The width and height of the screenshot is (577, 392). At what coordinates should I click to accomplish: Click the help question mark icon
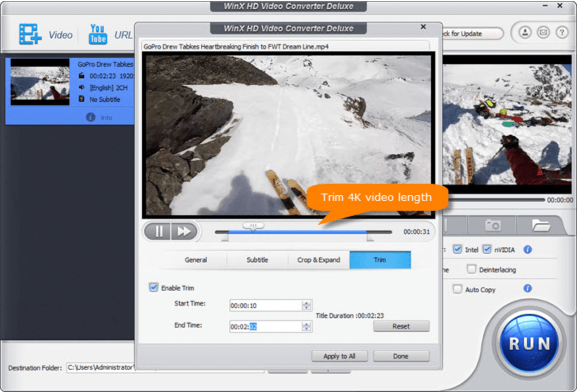coord(562,33)
